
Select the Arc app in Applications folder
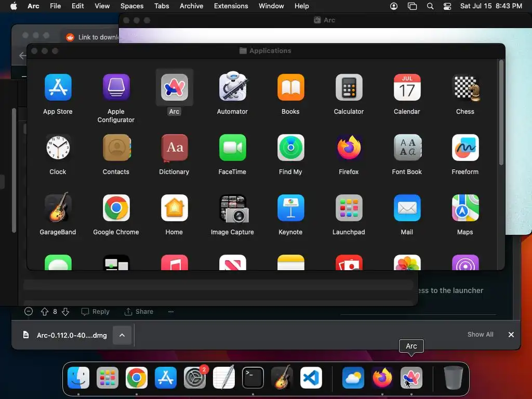(175, 87)
